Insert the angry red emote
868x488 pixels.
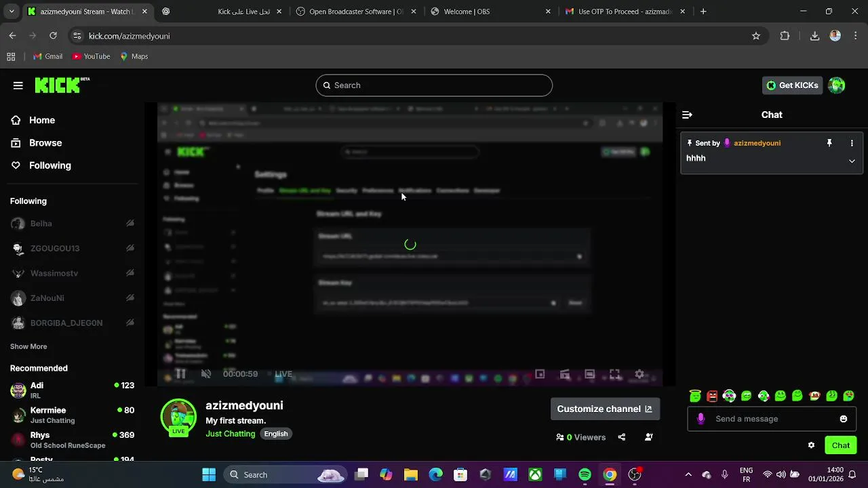(712, 396)
